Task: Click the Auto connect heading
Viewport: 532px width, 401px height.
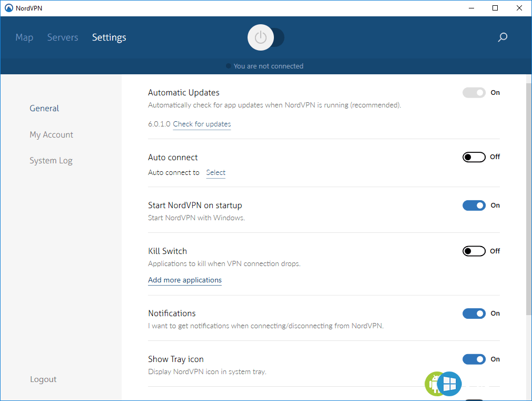Action: pos(173,158)
